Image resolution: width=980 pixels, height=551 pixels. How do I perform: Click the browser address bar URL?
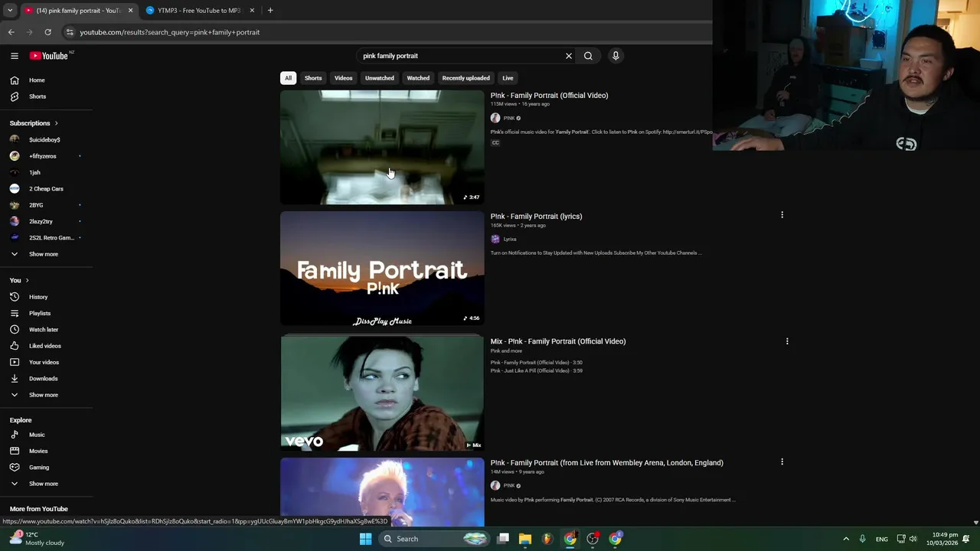[170, 32]
